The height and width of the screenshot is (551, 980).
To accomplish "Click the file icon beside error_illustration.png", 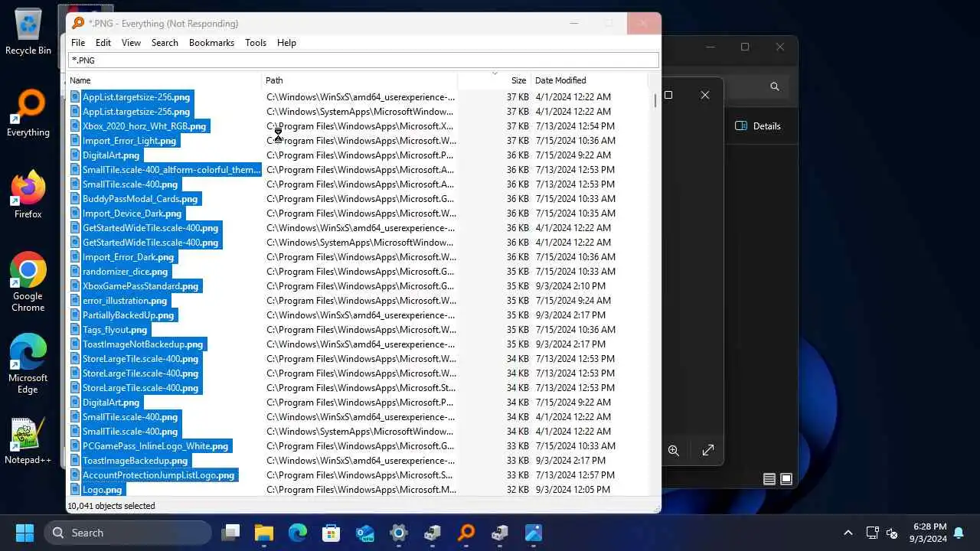I will point(75,301).
